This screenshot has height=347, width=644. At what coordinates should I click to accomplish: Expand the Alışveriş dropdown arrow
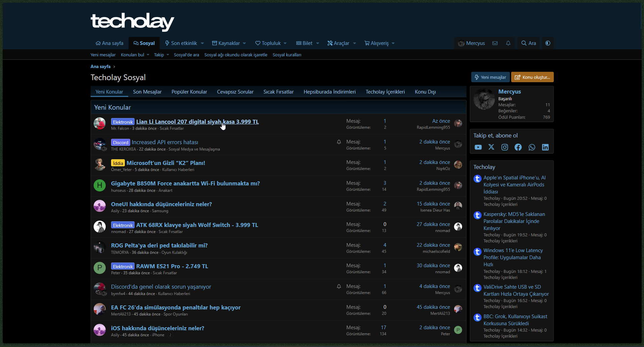pyautogui.click(x=393, y=43)
